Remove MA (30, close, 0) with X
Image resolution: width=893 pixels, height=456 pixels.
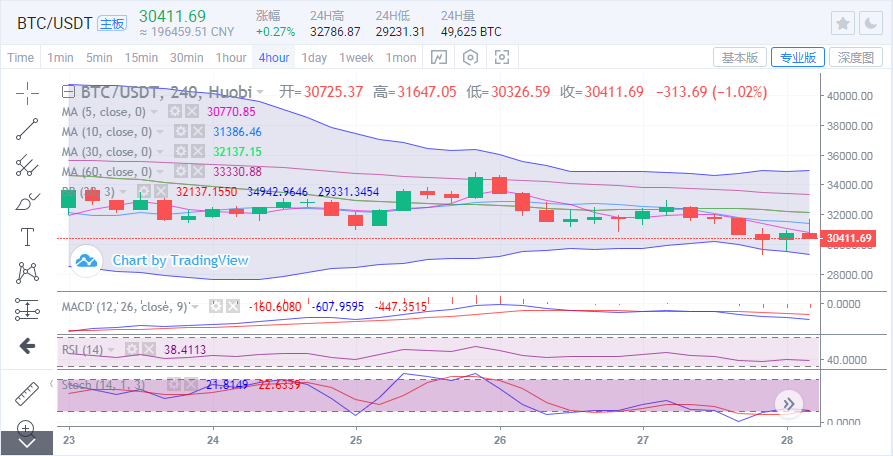coord(197,151)
